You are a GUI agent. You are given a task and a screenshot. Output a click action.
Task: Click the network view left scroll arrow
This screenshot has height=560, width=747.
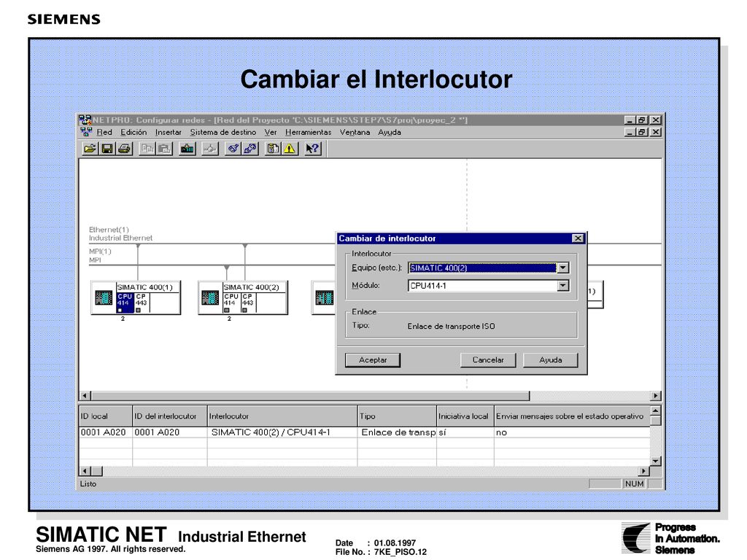point(85,396)
